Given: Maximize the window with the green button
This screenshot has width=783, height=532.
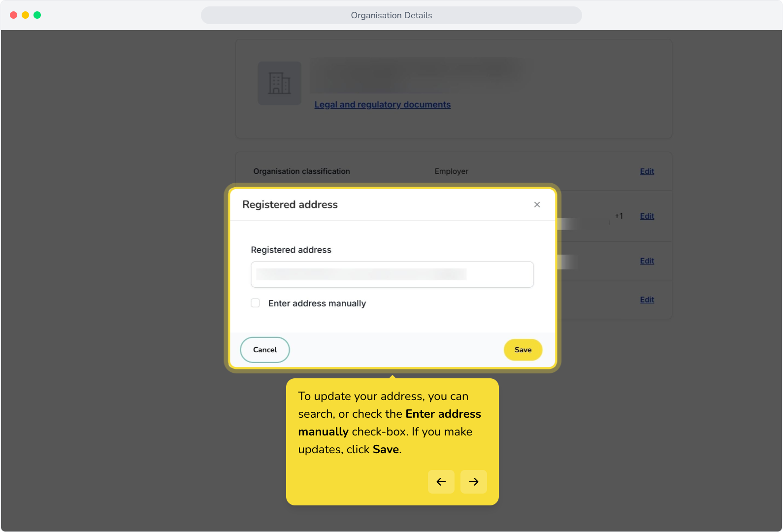Looking at the screenshot, I should click(x=37, y=15).
